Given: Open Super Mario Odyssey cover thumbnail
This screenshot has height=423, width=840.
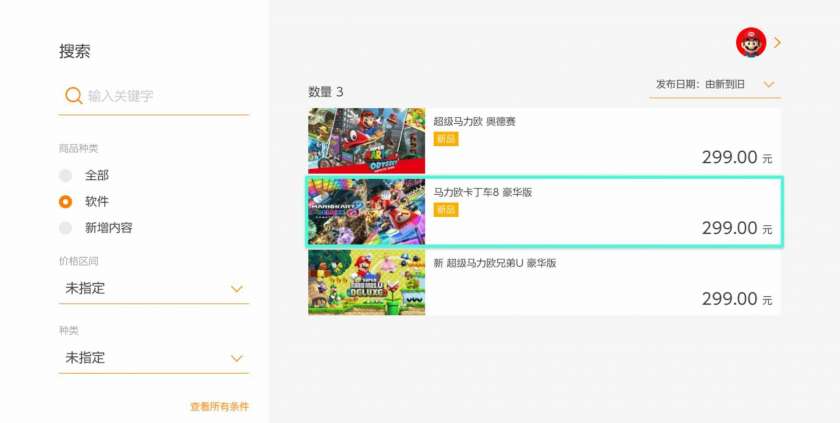Looking at the screenshot, I should coord(366,141).
